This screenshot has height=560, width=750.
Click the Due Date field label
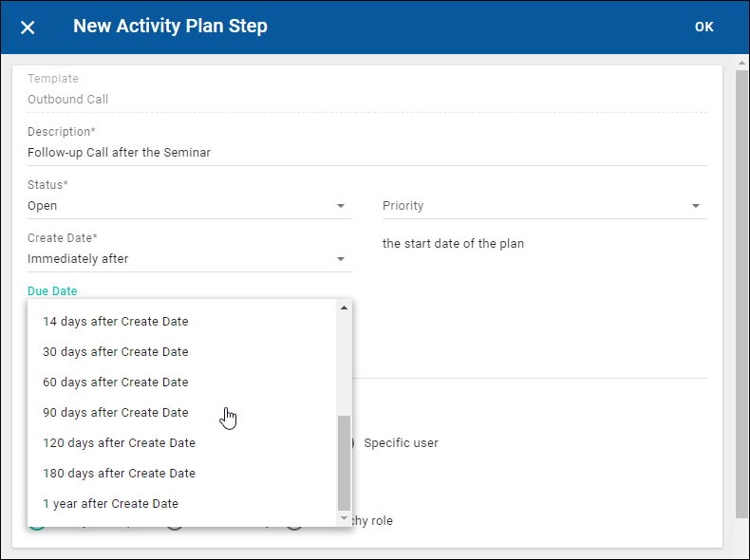coord(52,291)
